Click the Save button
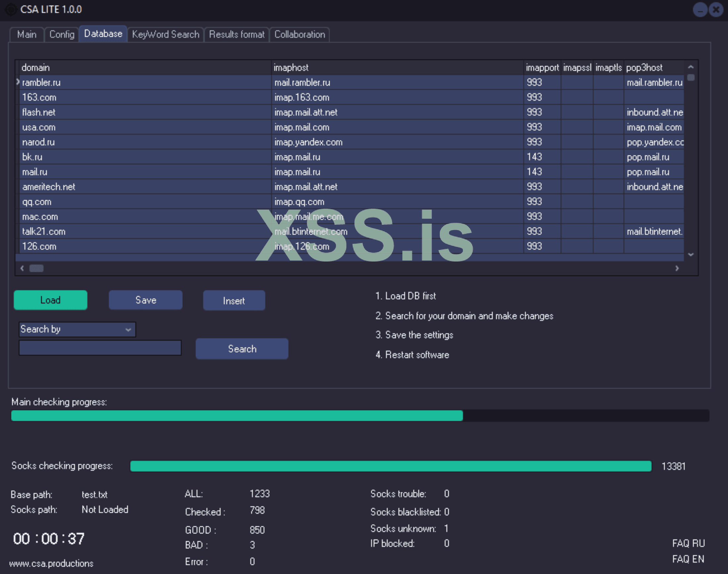728x574 pixels. 146,300
